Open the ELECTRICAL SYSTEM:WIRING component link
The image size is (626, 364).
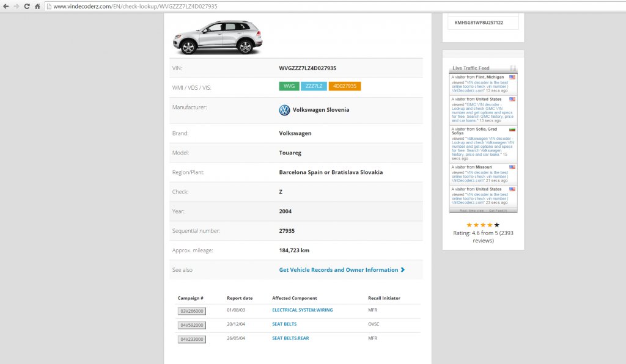[x=303, y=310]
